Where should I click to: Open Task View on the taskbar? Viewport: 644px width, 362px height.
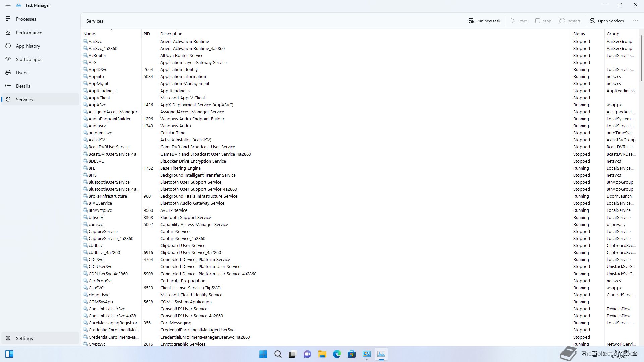[293, 354]
